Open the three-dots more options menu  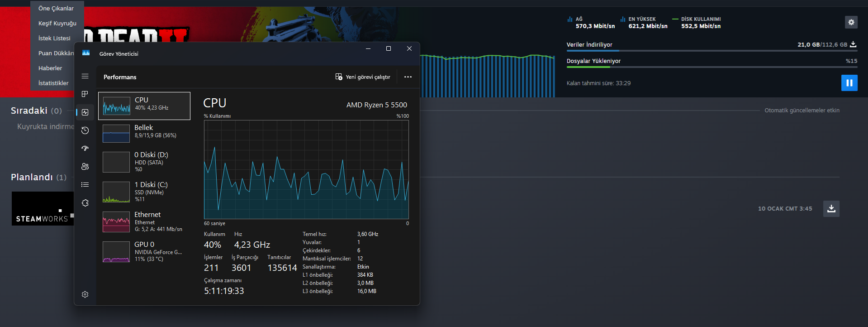click(408, 77)
